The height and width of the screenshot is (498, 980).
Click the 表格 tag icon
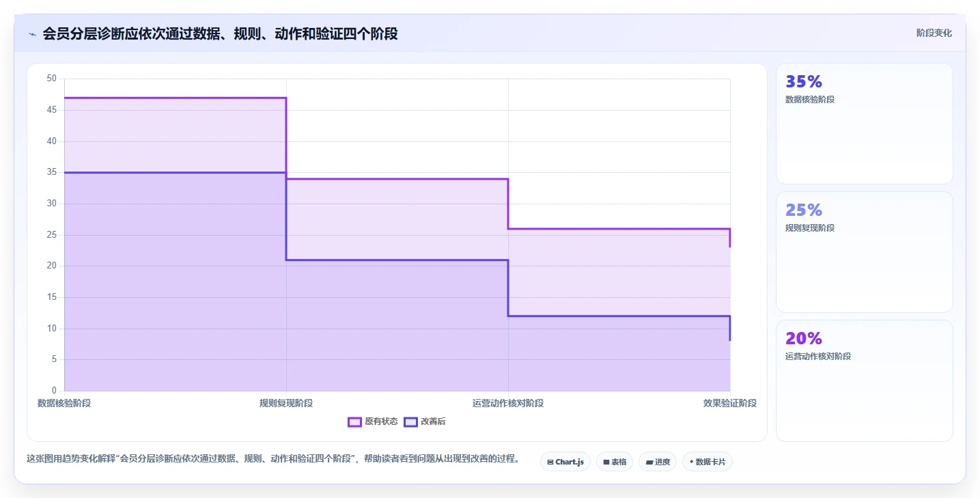pyautogui.click(x=606, y=462)
